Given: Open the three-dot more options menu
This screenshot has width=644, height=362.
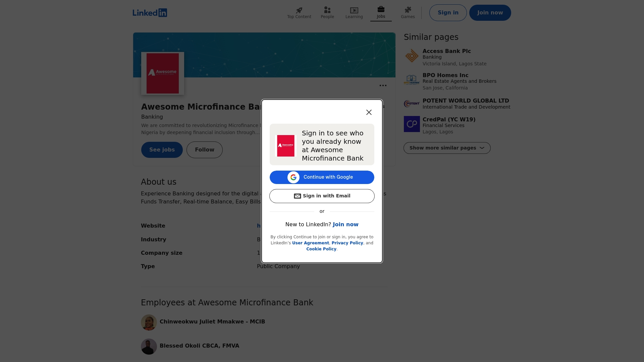Looking at the screenshot, I should (x=383, y=85).
